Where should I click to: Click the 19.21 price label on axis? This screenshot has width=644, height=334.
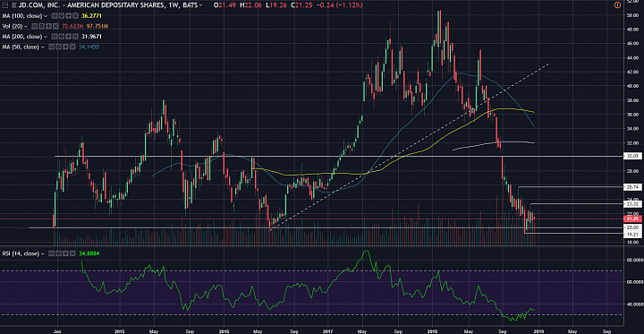pyautogui.click(x=633, y=234)
